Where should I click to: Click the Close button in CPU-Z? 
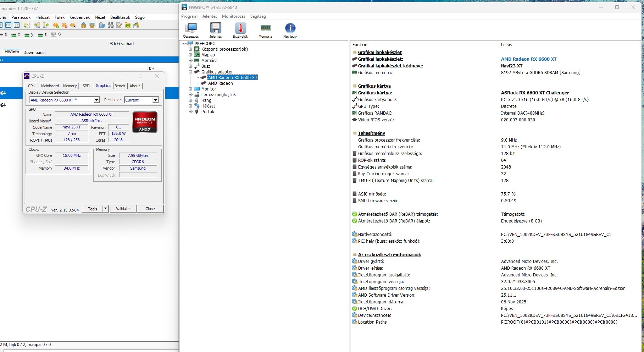pyautogui.click(x=150, y=209)
